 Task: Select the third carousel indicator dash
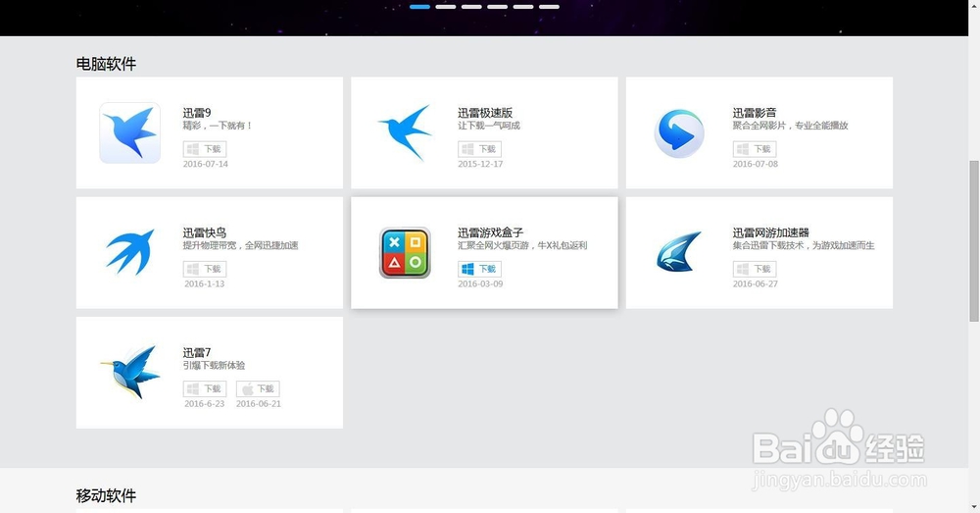tap(471, 7)
